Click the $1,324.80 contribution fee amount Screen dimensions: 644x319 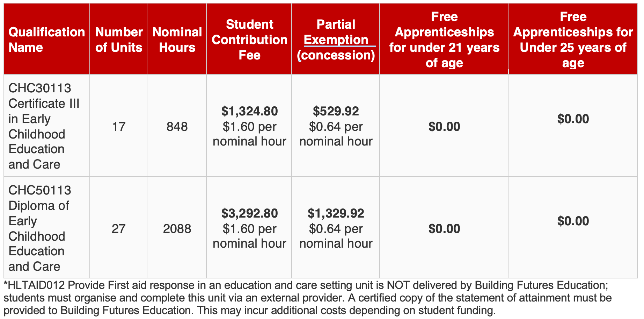249,111
